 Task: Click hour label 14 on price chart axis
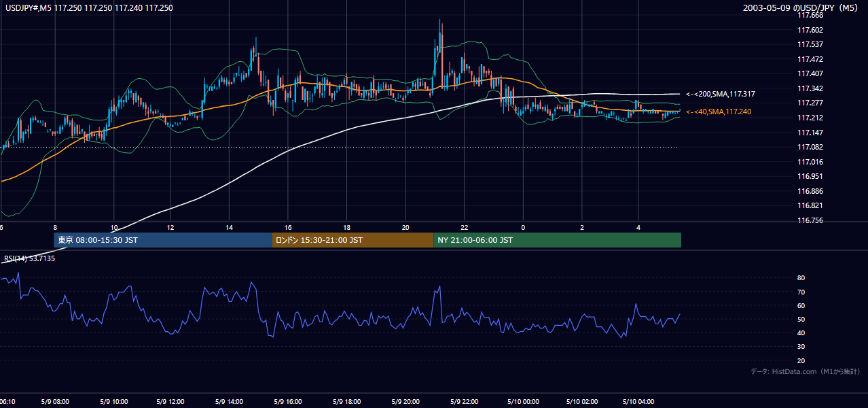230,227
